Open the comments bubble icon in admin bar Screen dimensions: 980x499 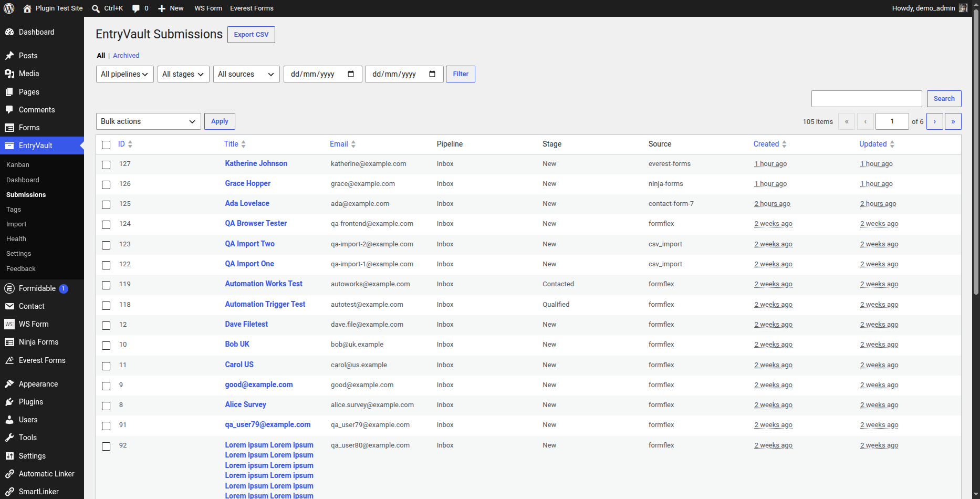point(136,8)
